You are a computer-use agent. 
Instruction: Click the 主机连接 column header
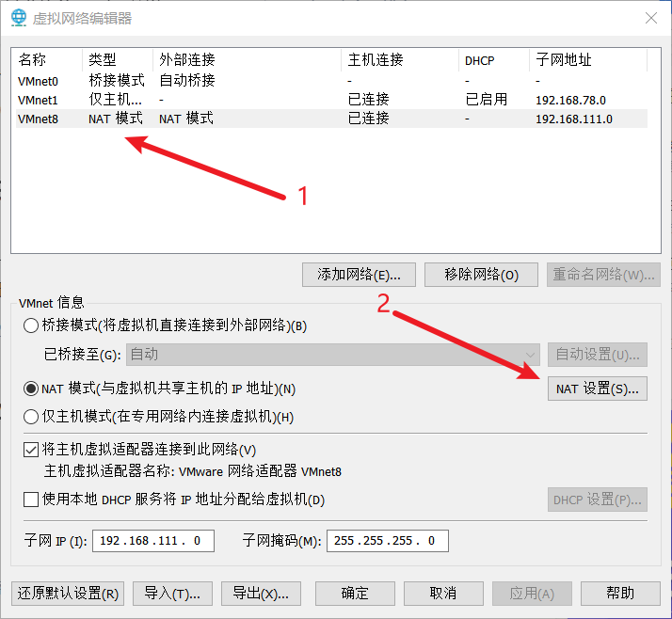[x=400, y=59]
